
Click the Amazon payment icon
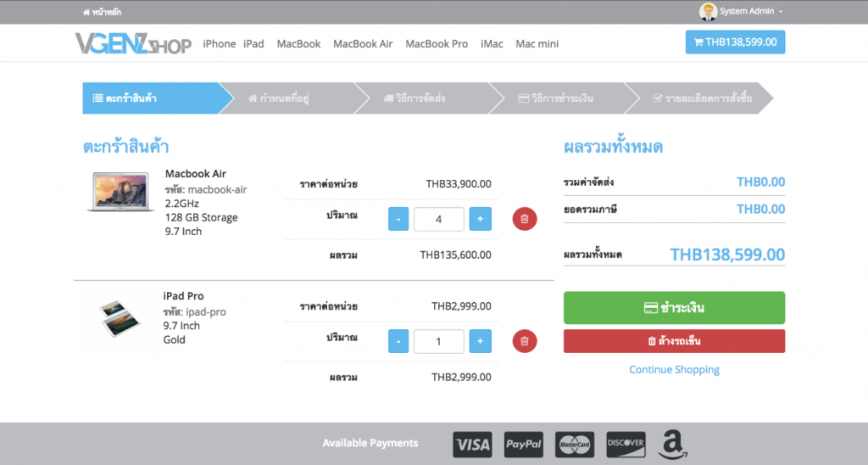[x=672, y=445]
